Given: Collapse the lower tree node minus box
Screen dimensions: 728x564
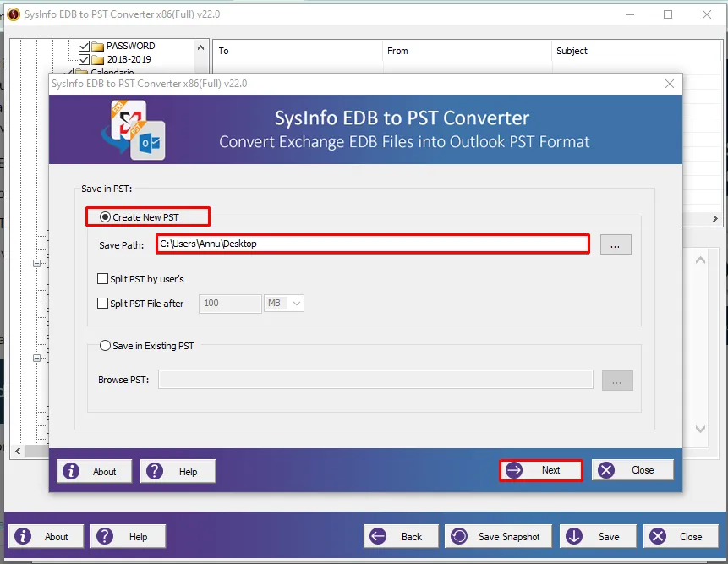Looking at the screenshot, I should [36, 358].
